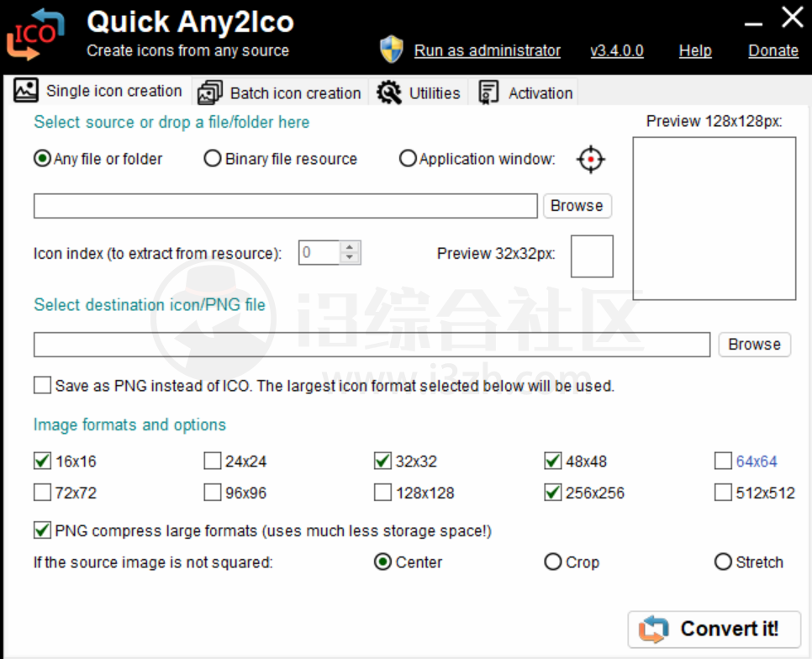Click the Utilities gear wrench icon
The image size is (812, 659).
(x=389, y=92)
